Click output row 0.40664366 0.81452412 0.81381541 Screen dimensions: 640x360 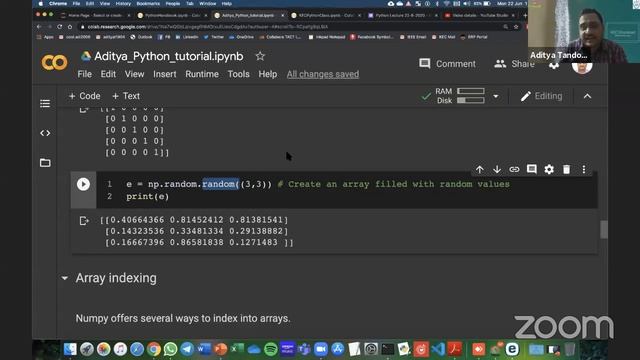pos(194,220)
